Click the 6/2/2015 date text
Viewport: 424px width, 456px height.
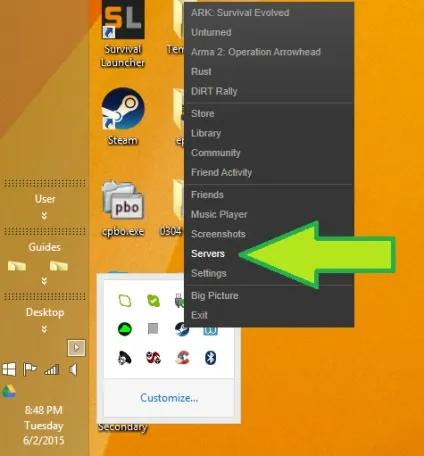click(43, 441)
